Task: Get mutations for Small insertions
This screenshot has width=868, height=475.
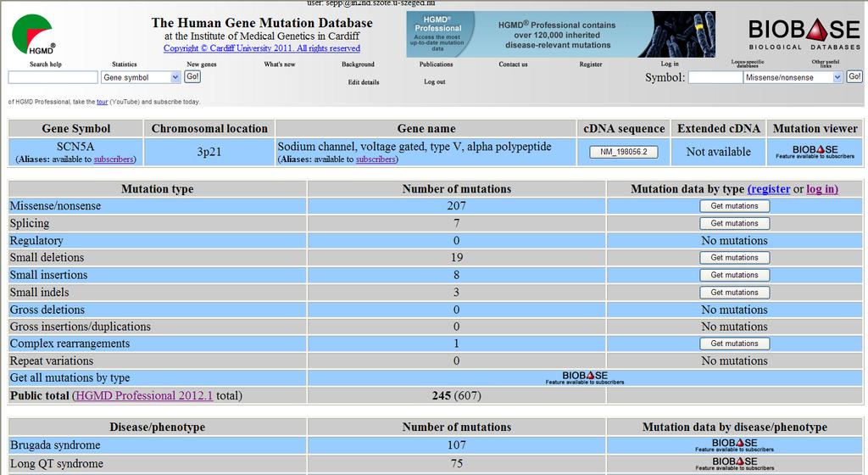Action: (x=735, y=275)
